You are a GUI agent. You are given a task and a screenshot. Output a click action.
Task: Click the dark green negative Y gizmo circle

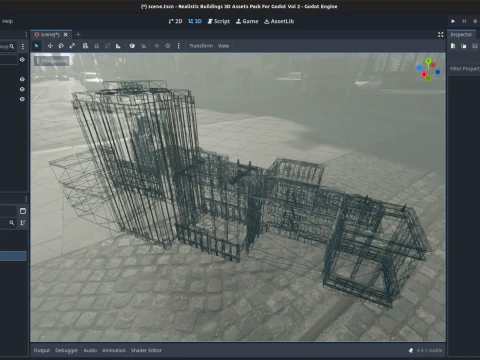point(428,79)
